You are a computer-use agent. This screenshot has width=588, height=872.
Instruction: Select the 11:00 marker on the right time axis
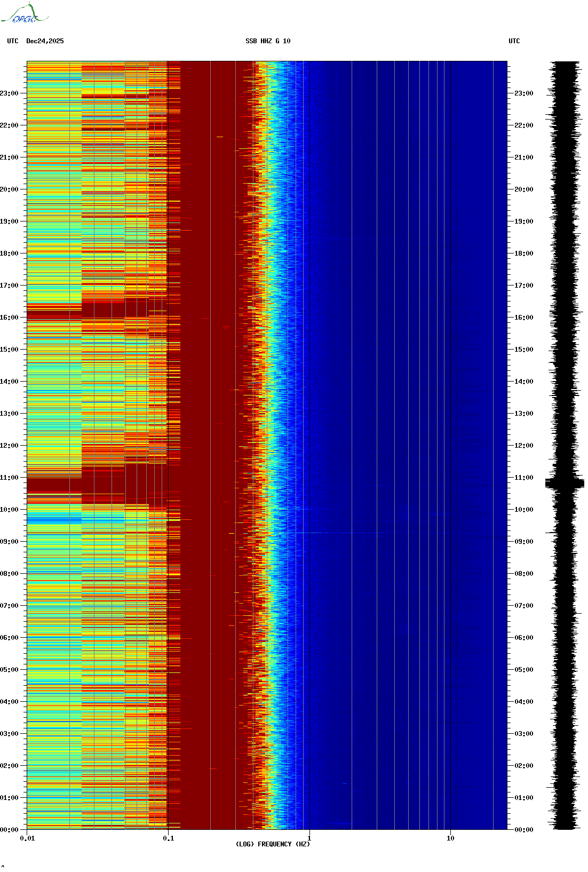[x=523, y=478]
